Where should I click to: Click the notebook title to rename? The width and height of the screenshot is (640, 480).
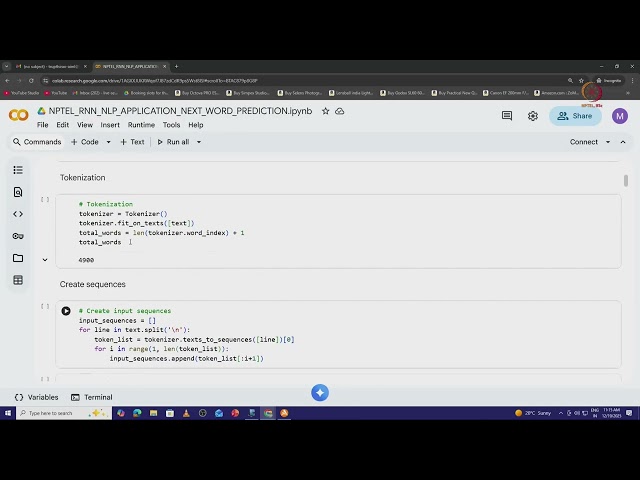[x=180, y=111]
